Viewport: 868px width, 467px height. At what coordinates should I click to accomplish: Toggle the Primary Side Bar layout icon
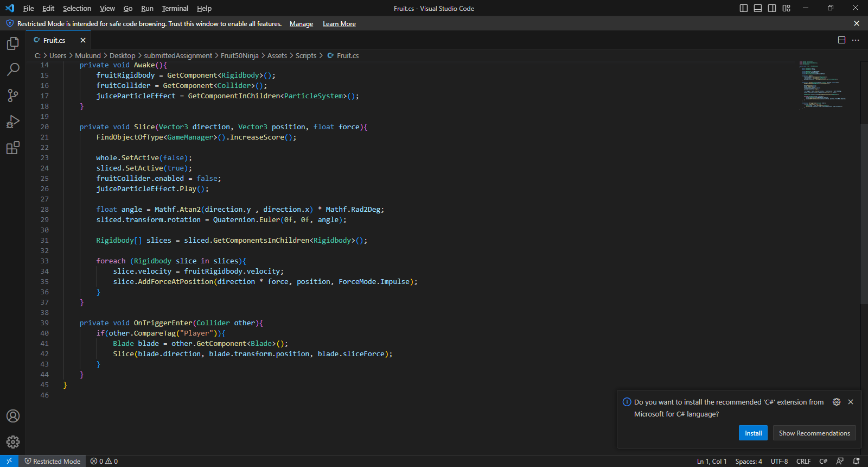(744, 8)
